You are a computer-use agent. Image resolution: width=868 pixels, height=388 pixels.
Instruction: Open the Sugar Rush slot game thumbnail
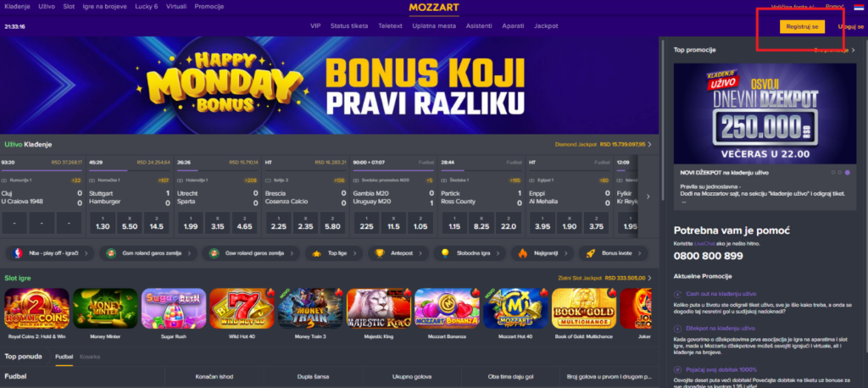click(174, 309)
